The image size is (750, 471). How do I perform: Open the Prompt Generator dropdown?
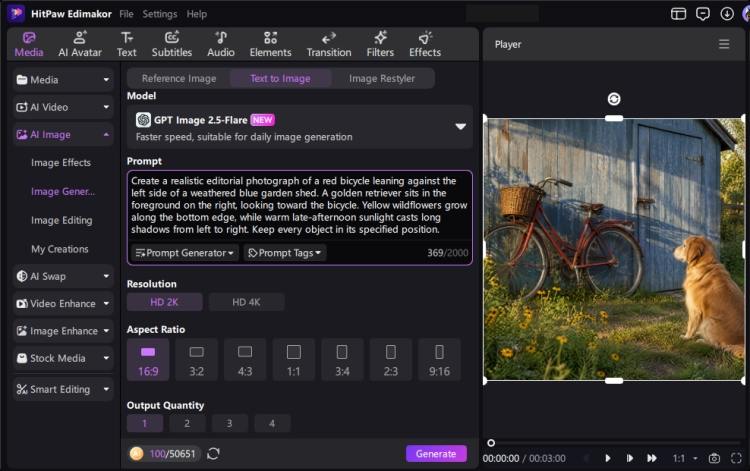pyautogui.click(x=185, y=252)
